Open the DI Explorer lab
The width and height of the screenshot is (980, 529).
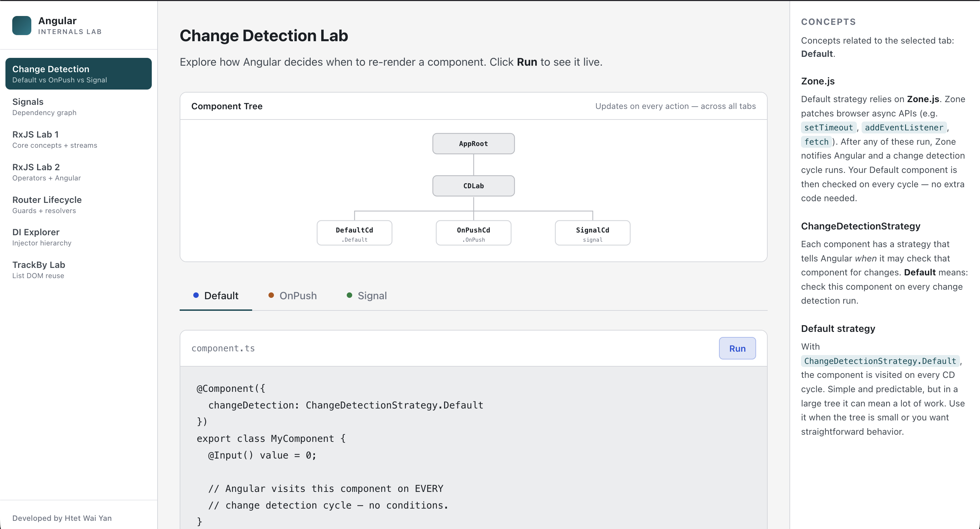[78, 237]
